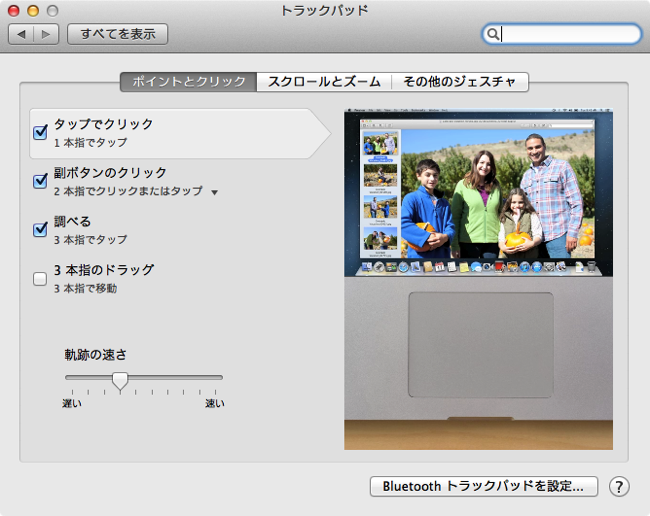Open help with the question mark button
The height and width of the screenshot is (516, 650).
[x=619, y=487]
